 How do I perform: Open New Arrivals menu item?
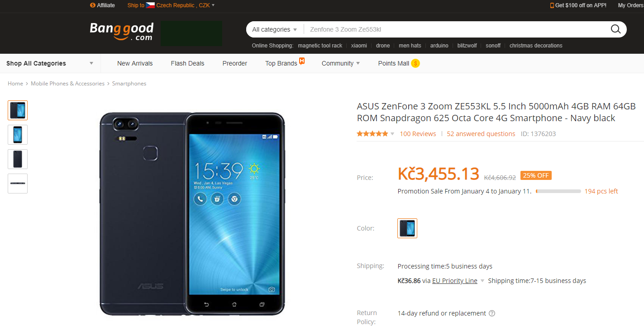135,63
